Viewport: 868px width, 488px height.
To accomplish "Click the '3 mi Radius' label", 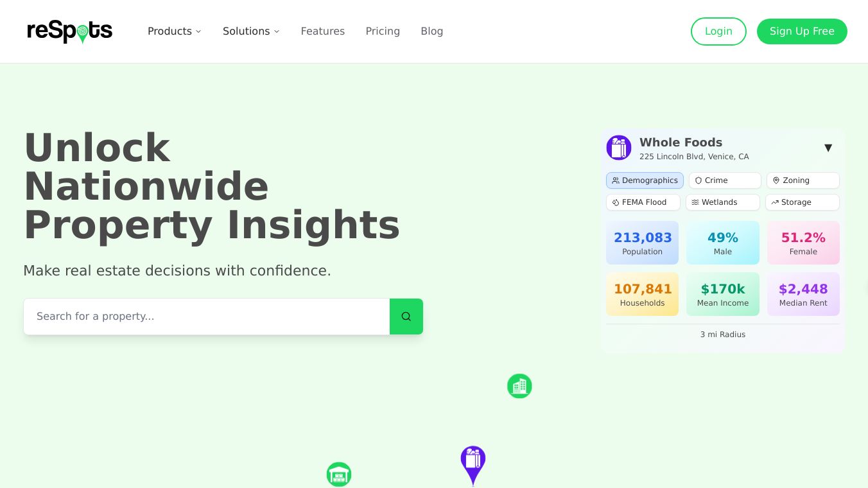I will 723,335.
